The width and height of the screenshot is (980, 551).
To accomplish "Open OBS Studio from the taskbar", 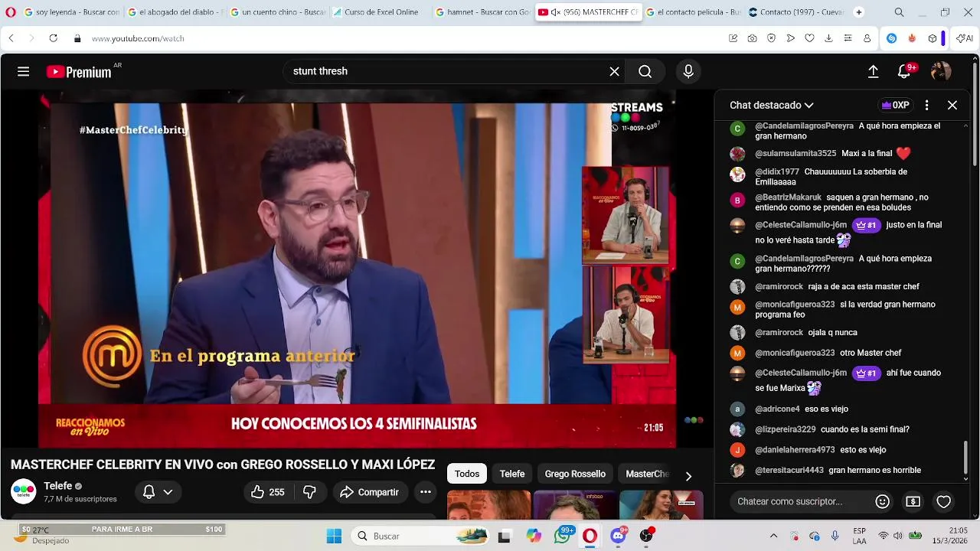I will click(x=647, y=536).
